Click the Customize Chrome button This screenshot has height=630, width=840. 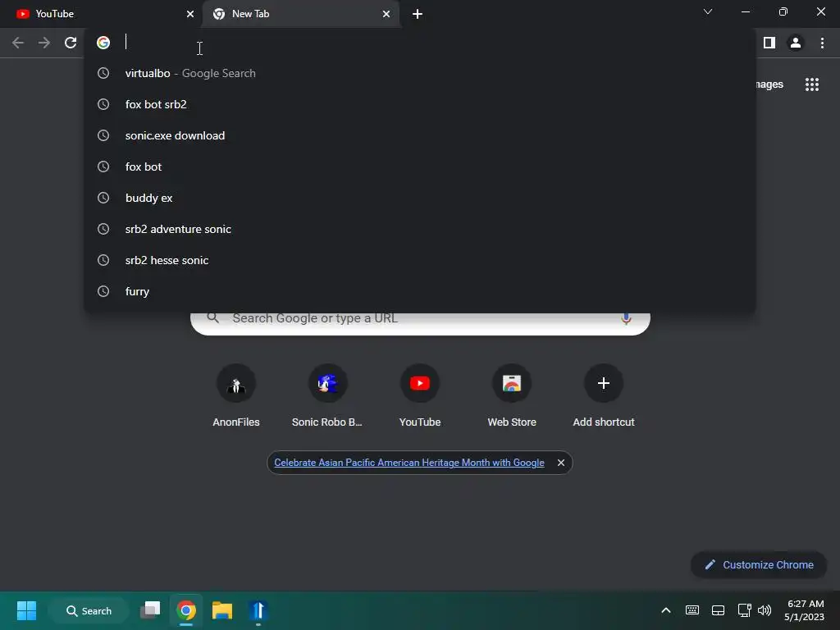[x=759, y=564]
